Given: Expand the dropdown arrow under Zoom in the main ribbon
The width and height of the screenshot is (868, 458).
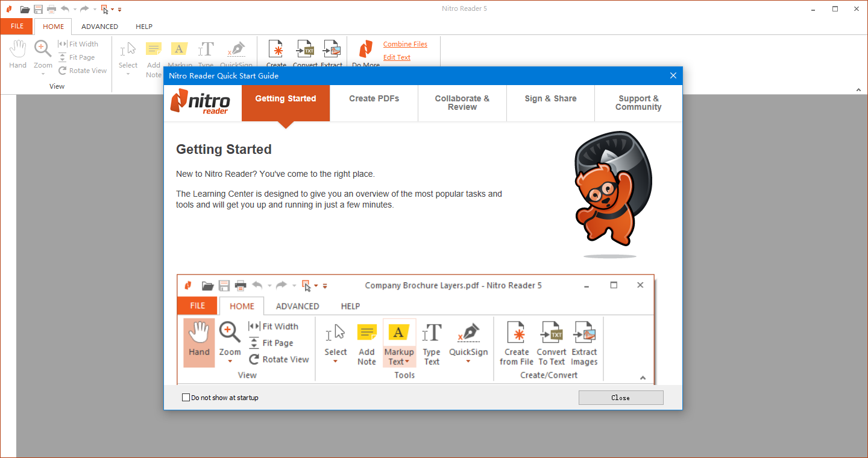Looking at the screenshot, I should point(43,74).
